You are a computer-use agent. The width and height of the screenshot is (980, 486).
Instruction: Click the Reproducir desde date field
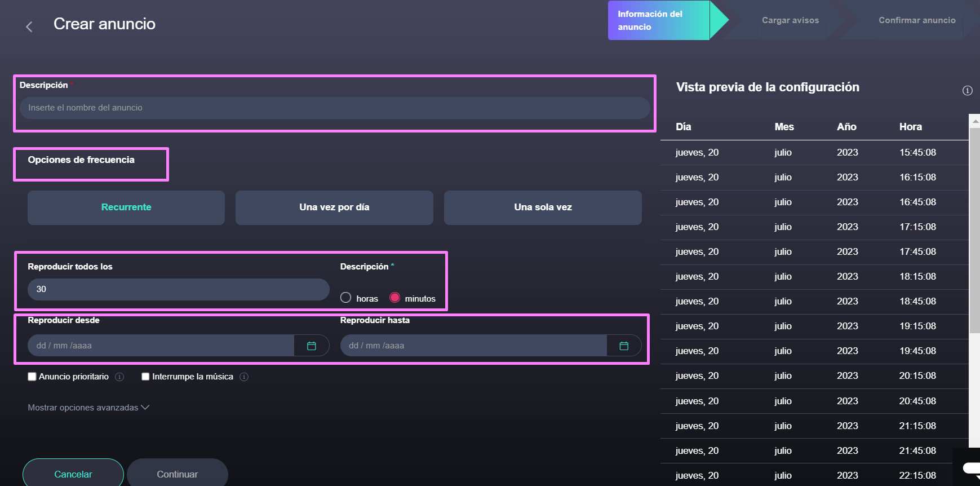(161, 346)
